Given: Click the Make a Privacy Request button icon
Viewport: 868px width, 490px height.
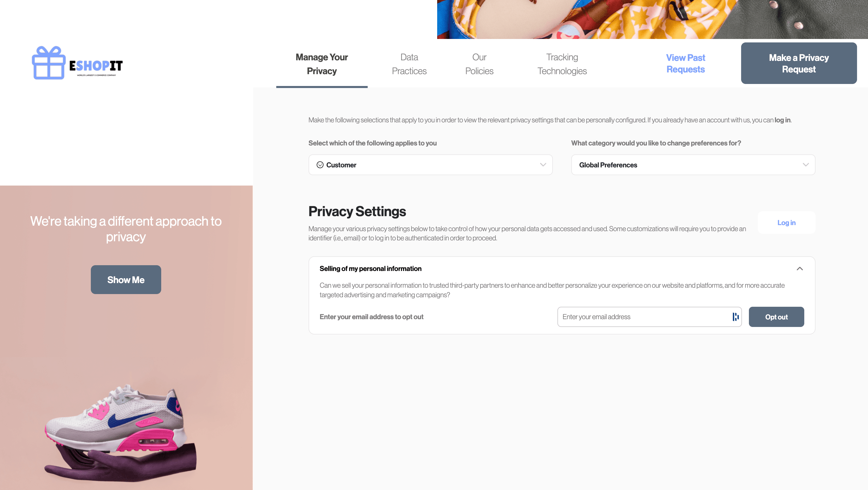Looking at the screenshot, I should 799,63.
